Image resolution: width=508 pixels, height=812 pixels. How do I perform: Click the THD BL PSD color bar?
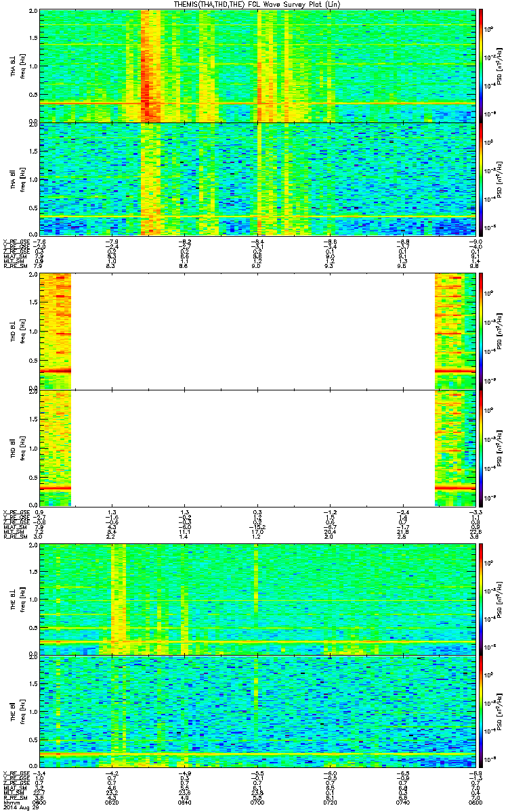click(x=482, y=331)
